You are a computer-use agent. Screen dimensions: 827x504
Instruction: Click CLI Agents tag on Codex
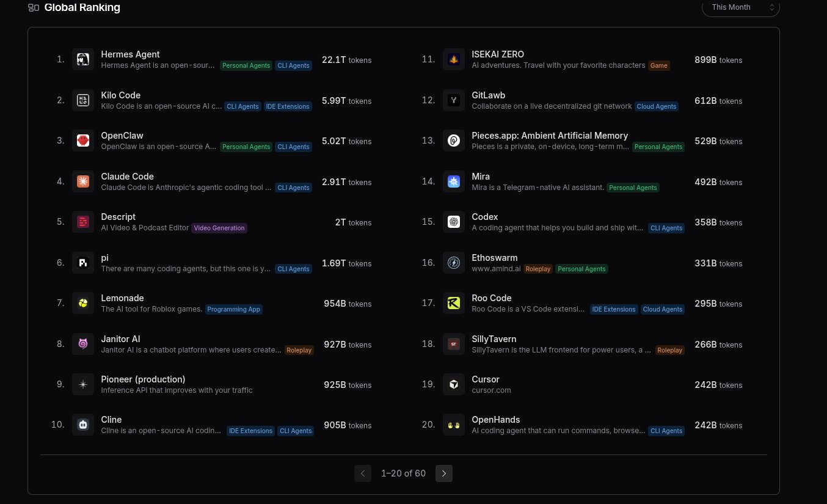(x=666, y=228)
